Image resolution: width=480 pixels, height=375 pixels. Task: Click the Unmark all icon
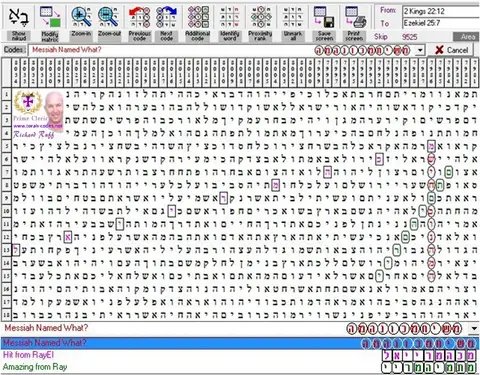click(x=292, y=17)
